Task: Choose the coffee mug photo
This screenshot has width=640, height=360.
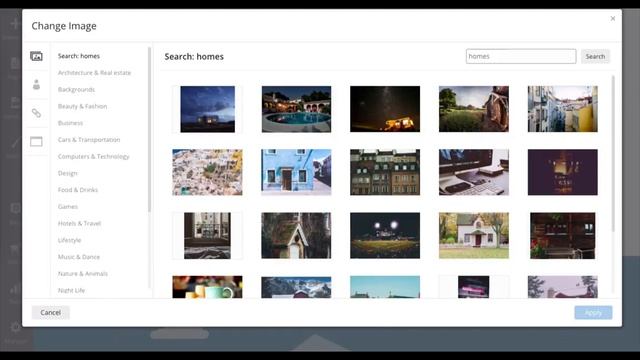Action: click(x=207, y=287)
